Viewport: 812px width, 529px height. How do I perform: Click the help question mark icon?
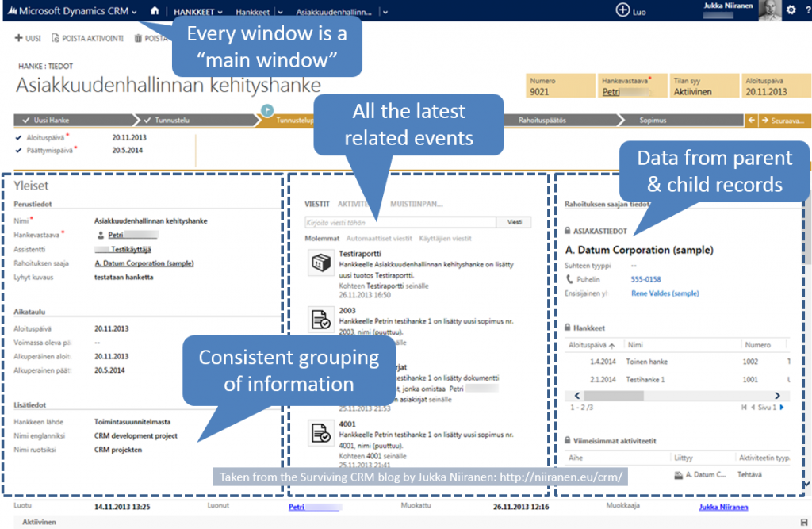pyautogui.click(x=806, y=10)
